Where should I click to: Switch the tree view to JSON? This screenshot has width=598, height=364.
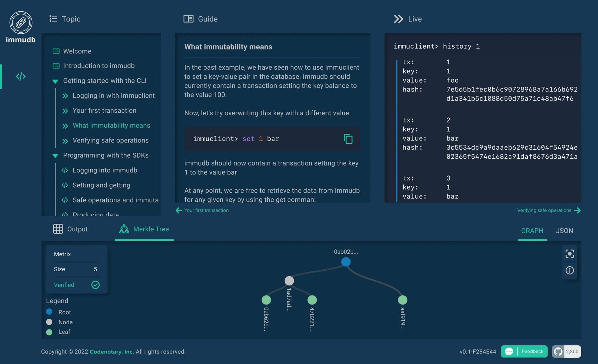pyautogui.click(x=565, y=231)
